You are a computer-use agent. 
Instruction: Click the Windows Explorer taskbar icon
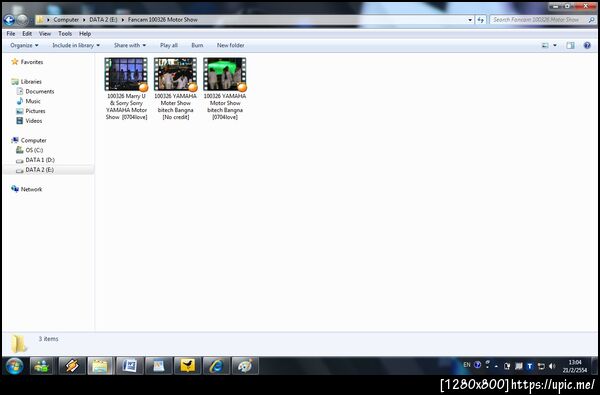click(x=100, y=366)
